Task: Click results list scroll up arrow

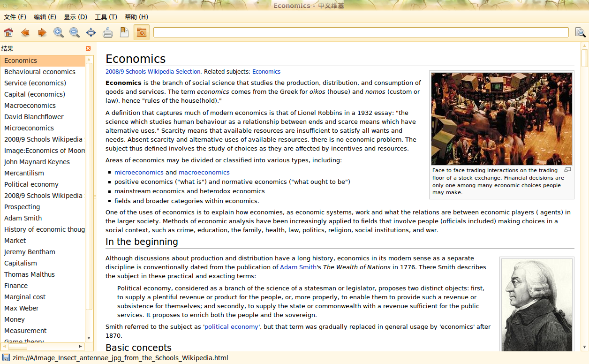Action: (89, 59)
